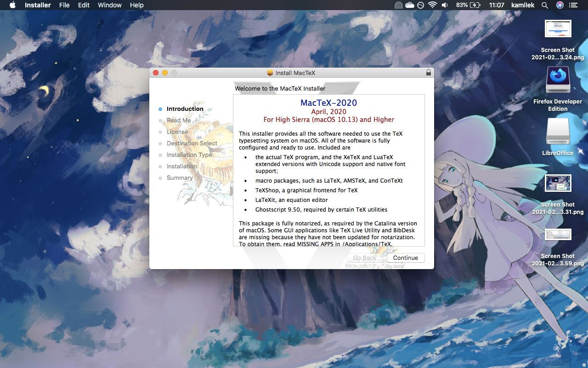Click the 'Welcome to the MacTeX Installer' title
588x368 pixels.
(280, 88)
